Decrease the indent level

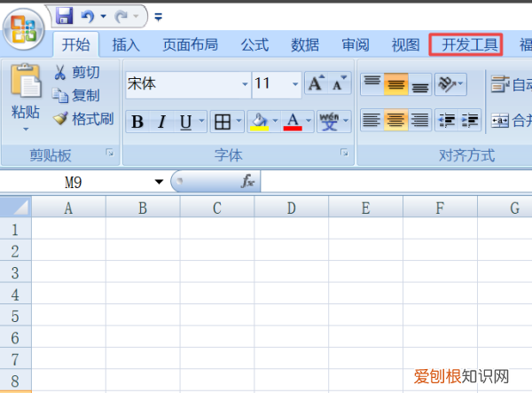tap(447, 120)
